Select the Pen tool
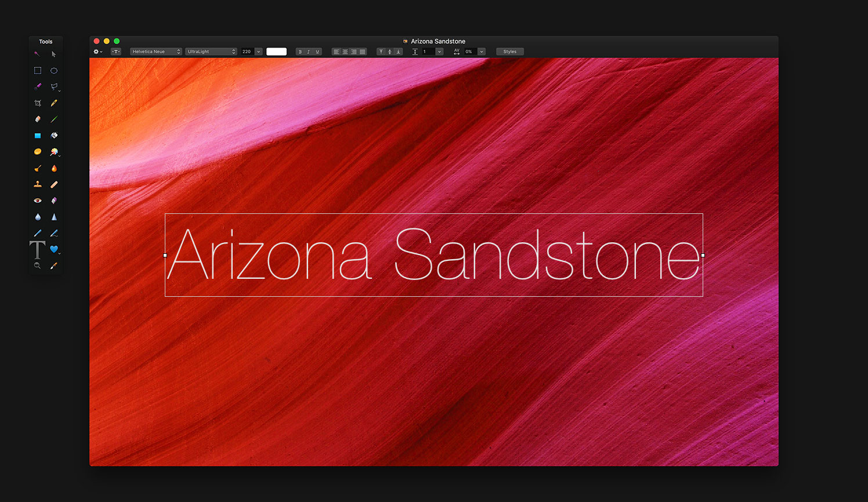 click(37, 233)
